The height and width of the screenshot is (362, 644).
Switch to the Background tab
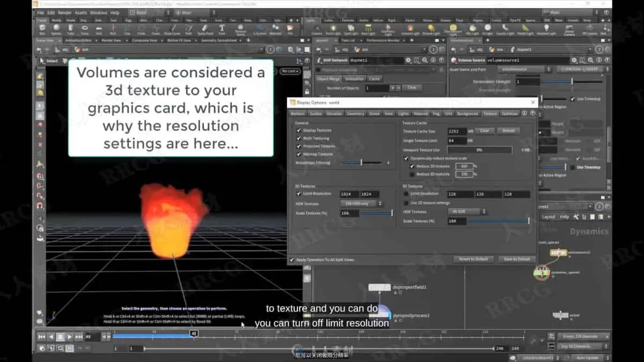tap(467, 114)
